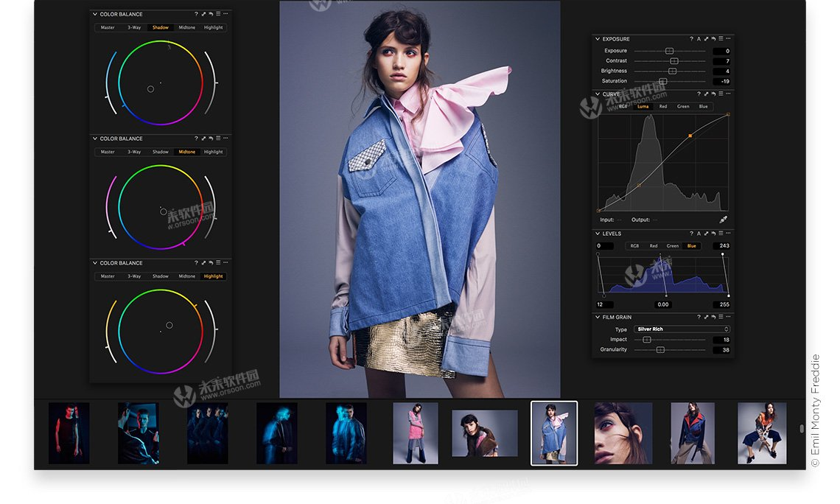Click the Levels highlight input field 243
Image resolution: width=840 pixels, height=504 pixels.
point(721,246)
